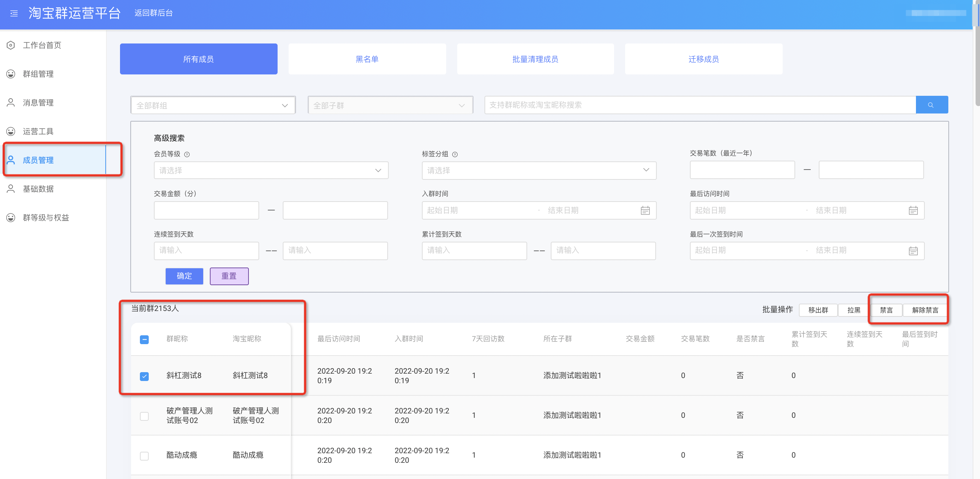Toggle the select-all header checkbox

144,339
